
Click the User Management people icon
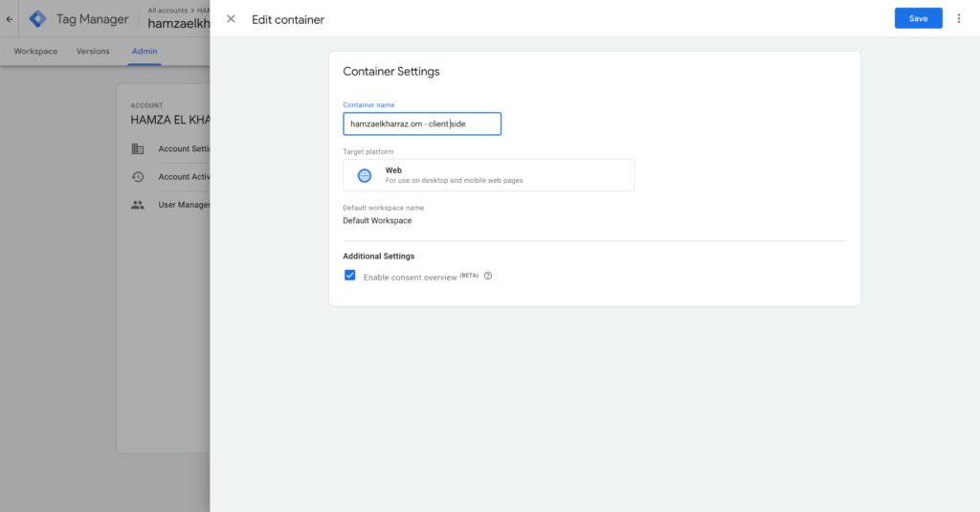pos(138,205)
